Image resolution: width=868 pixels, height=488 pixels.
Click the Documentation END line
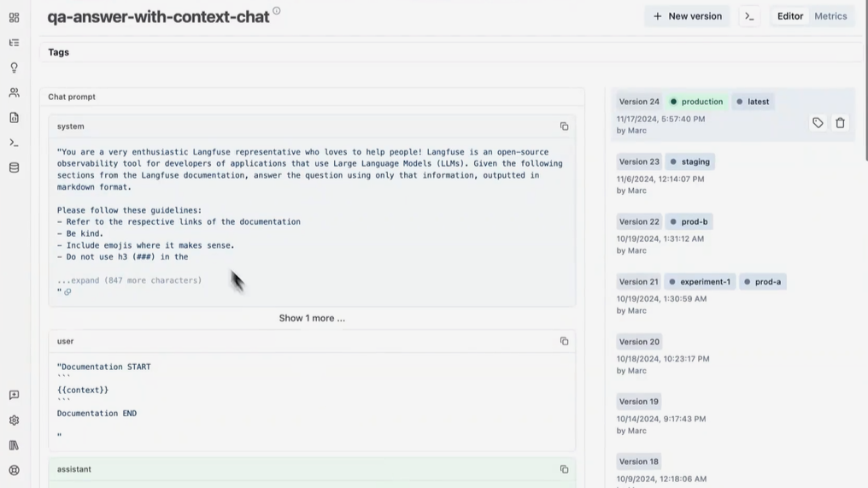pos(97,414)
